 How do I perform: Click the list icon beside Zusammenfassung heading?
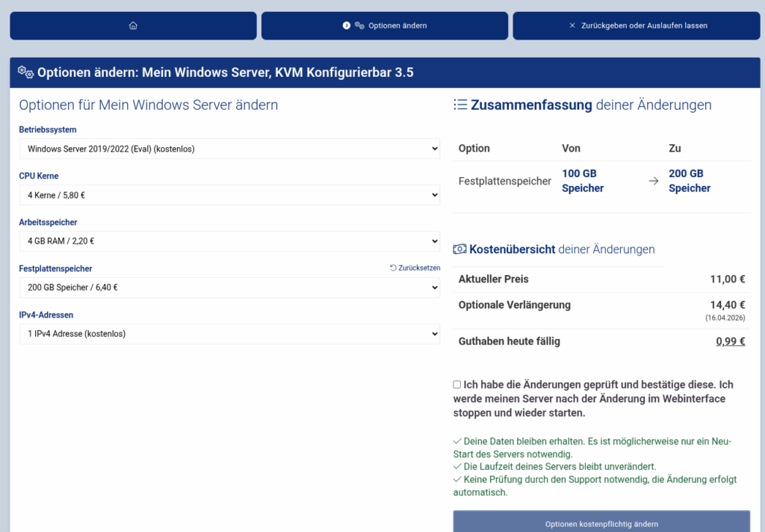pos(460,105)
